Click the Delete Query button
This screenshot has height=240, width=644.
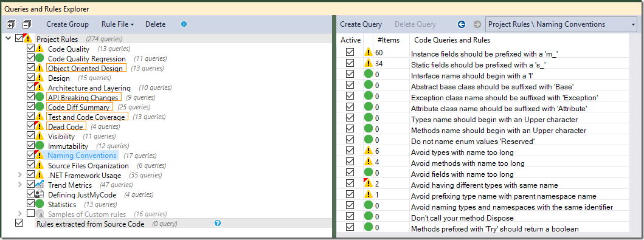(415, 24)
